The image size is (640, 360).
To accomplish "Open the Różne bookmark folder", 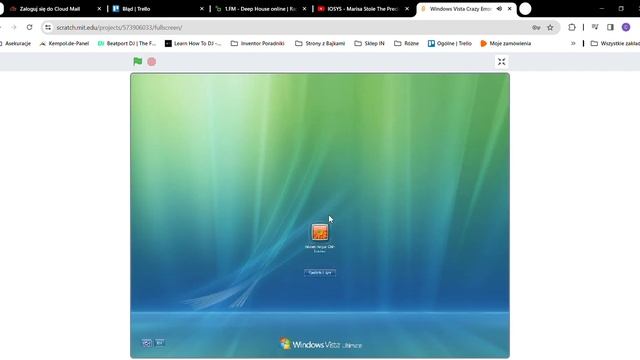I will [x=407, y=43].
